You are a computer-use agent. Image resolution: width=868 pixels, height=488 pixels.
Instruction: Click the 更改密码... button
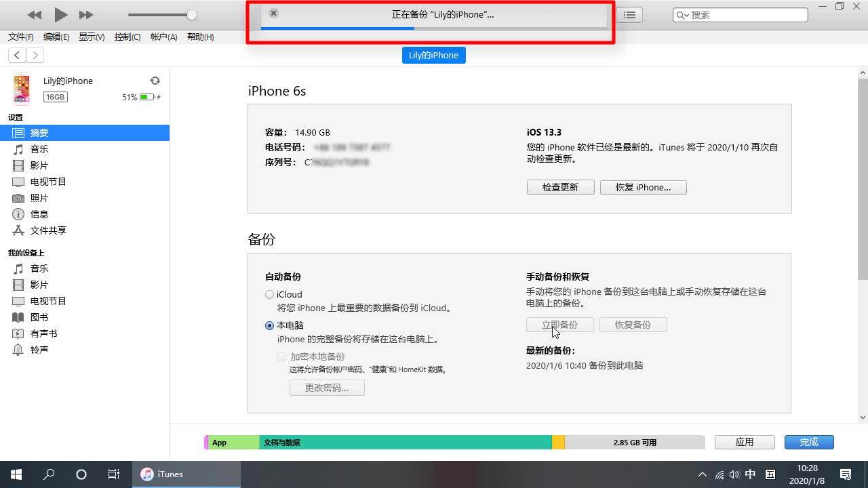pos(327,388)
